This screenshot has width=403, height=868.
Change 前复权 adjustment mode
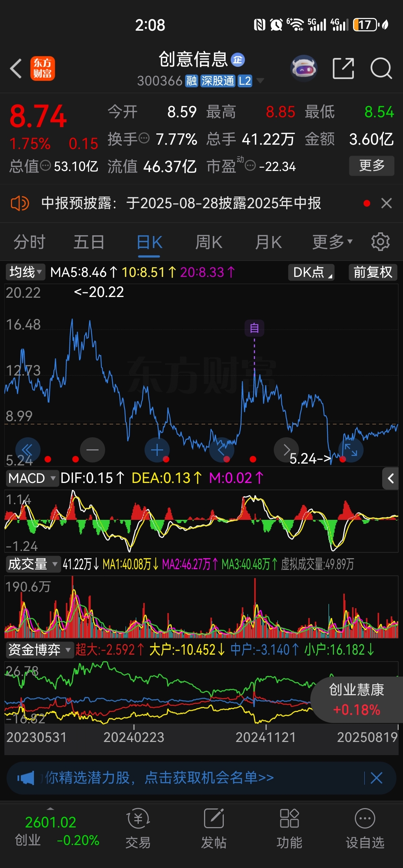[x=373, y=272]
